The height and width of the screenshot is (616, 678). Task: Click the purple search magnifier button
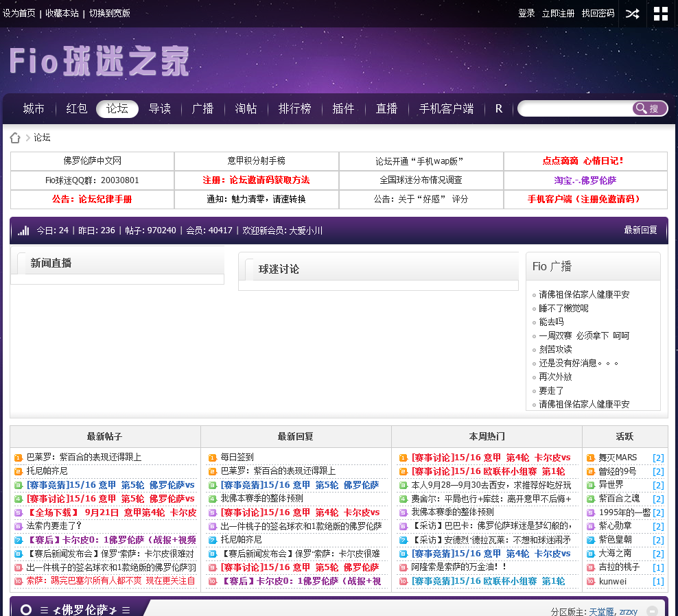point(648,108)
